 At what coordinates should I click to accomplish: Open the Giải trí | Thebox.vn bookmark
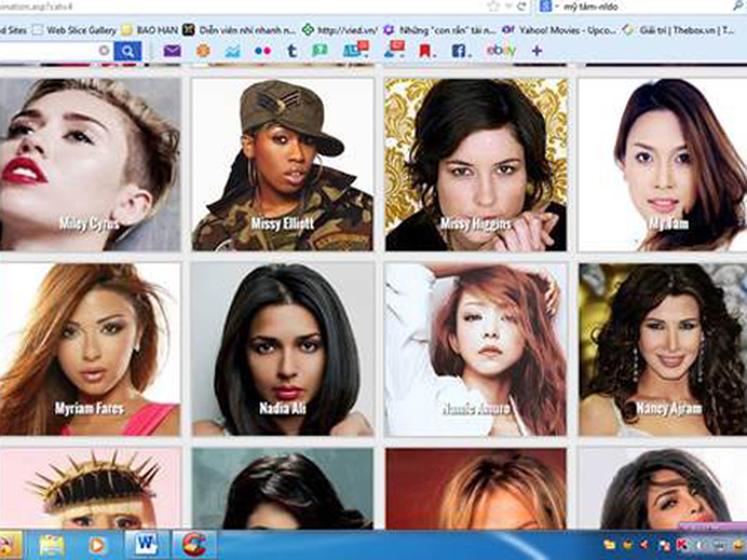tap(679, 30)
